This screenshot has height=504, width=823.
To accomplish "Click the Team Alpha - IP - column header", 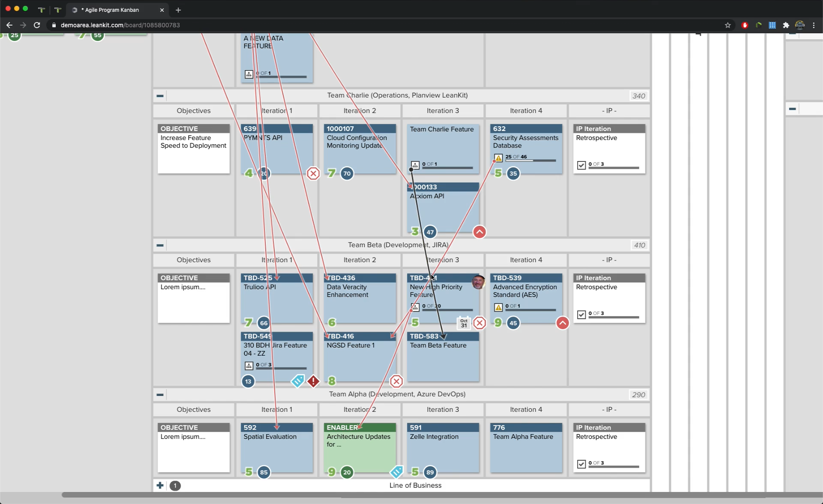I will (609, 410).
